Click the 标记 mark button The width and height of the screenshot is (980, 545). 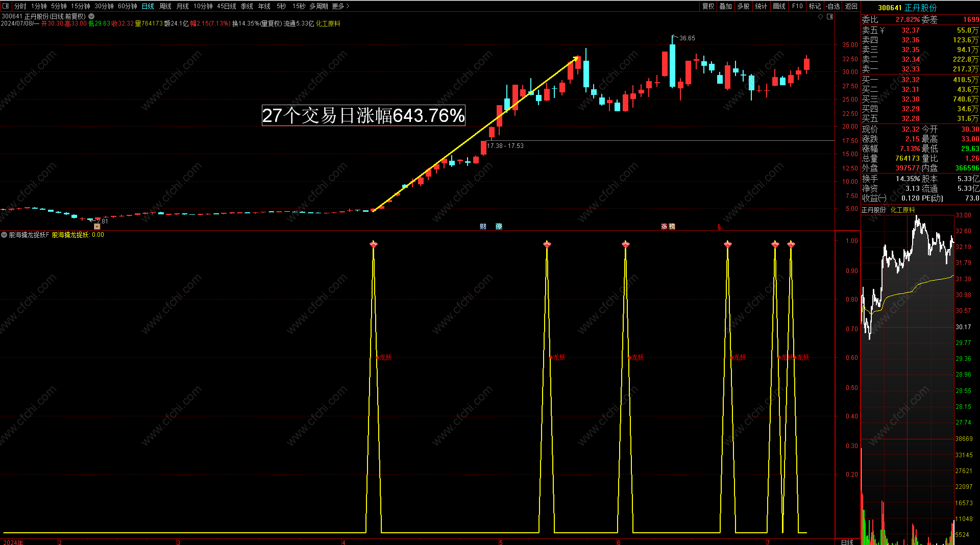click(x=815, y=6)
